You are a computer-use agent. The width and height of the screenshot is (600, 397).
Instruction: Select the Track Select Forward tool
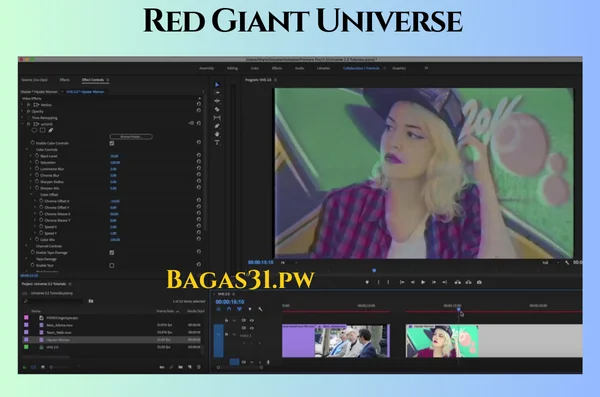point(217,93)
